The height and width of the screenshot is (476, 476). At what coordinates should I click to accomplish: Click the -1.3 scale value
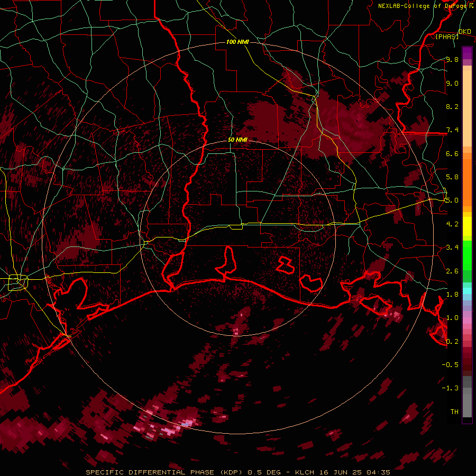[x=450, y=388]
